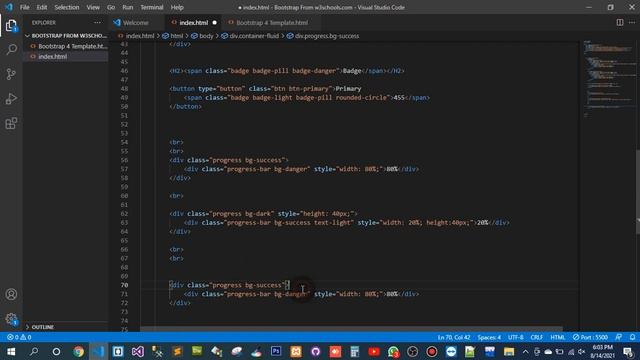
Task: Click the feedback icon in status bar
Action: [x=619, y=337]
